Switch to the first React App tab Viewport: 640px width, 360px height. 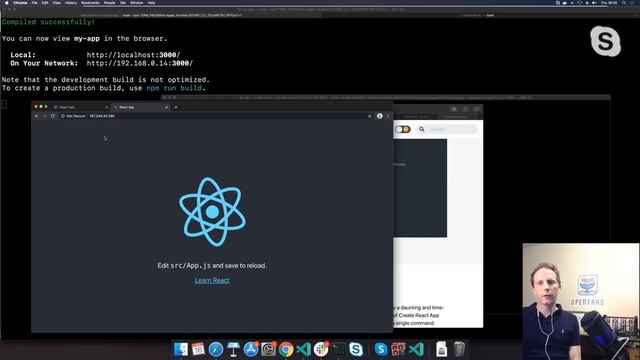point(81,107)
